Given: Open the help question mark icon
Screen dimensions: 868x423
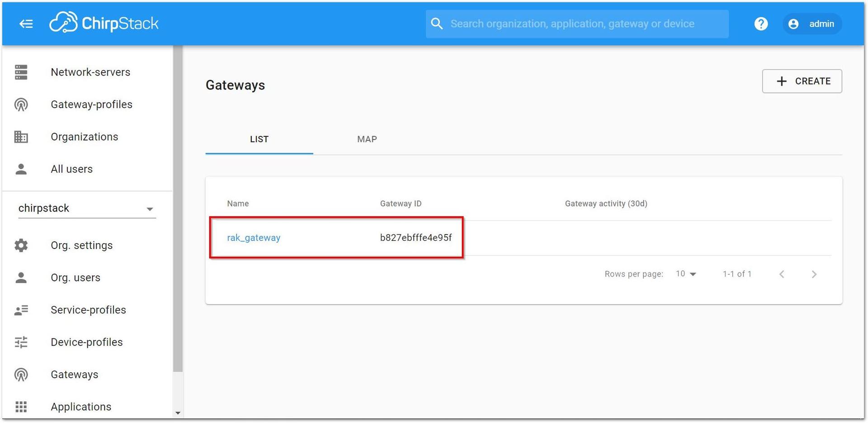Looking at the screenshot, I should click(x=761, y=23).
